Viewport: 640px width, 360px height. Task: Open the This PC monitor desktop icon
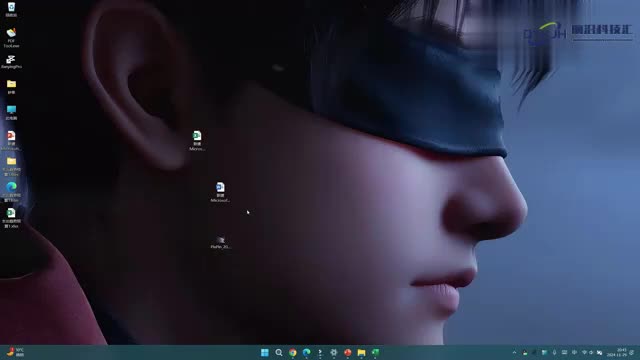click(x=11, y=112)
